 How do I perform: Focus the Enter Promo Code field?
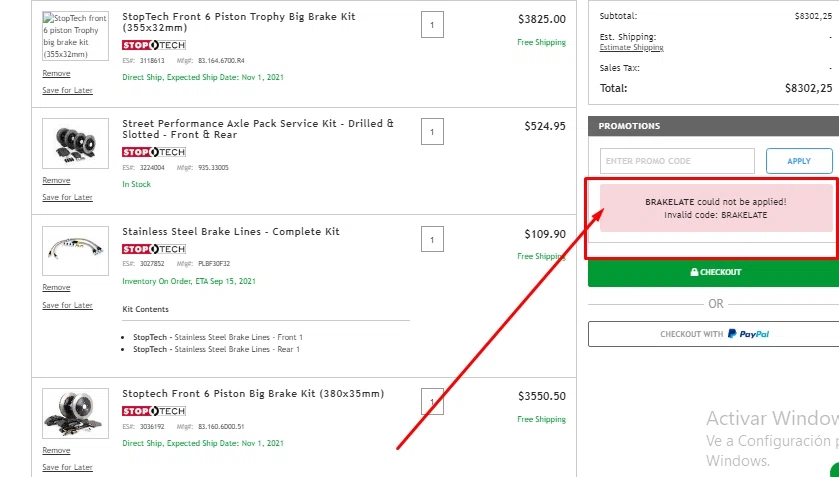677,161
